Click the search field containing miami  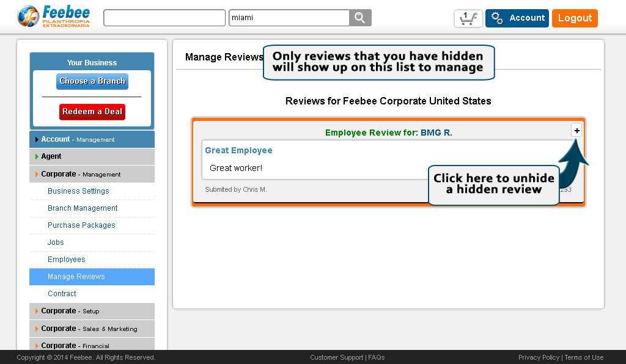[x=287, y=18]
